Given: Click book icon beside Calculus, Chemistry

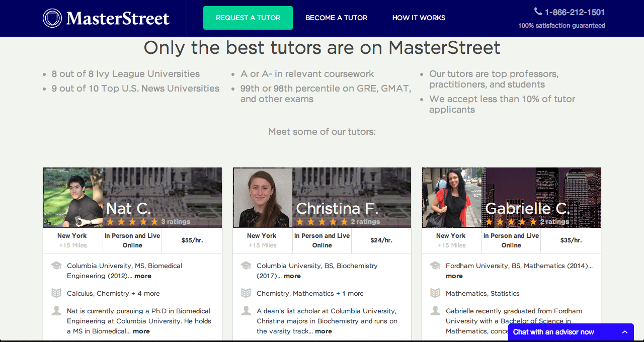Looking at the screenshot, I should coord(56,293).
